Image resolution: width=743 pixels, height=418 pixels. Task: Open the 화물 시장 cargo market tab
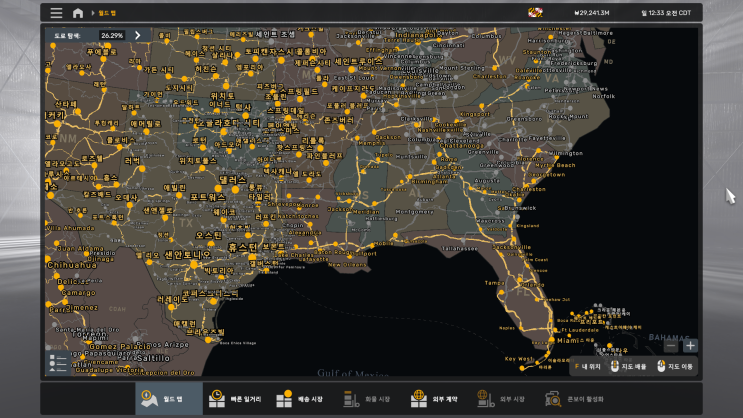(x=367, y=399)
